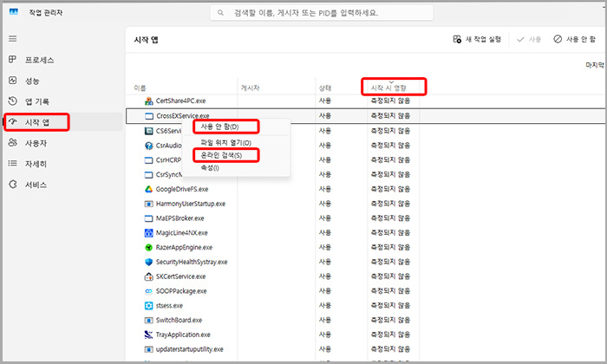Select the SOOPPackage.exe name text
The image size is (607, 364).
(181, 291)
